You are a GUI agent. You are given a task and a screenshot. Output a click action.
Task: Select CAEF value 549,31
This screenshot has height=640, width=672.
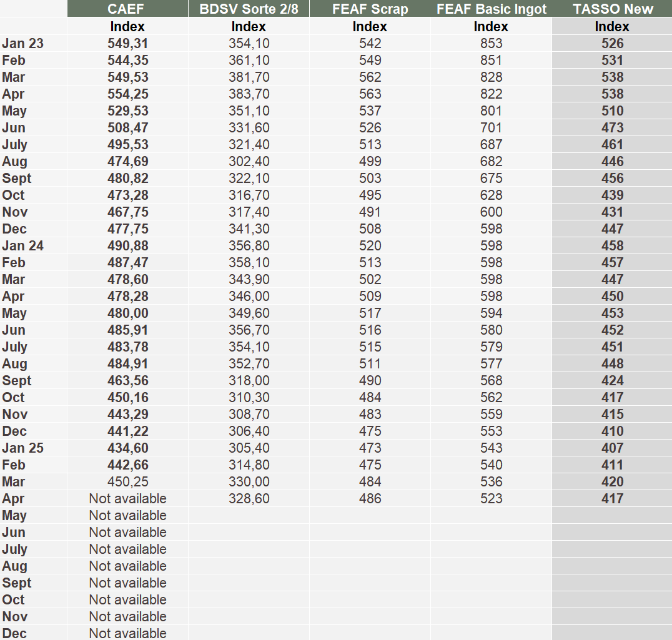[127, 43]
